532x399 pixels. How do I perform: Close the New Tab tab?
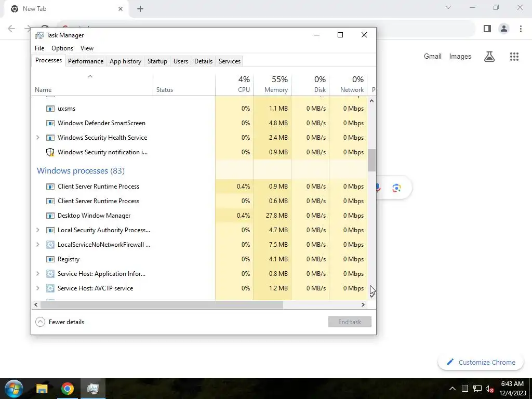pyautogui.click(x=121, y=9)
